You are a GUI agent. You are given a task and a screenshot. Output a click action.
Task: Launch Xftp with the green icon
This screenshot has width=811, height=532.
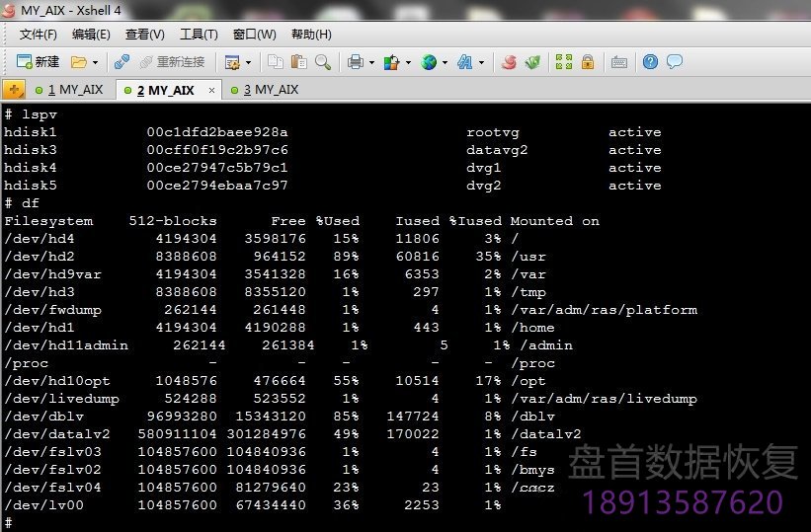[x=532, y=62]
